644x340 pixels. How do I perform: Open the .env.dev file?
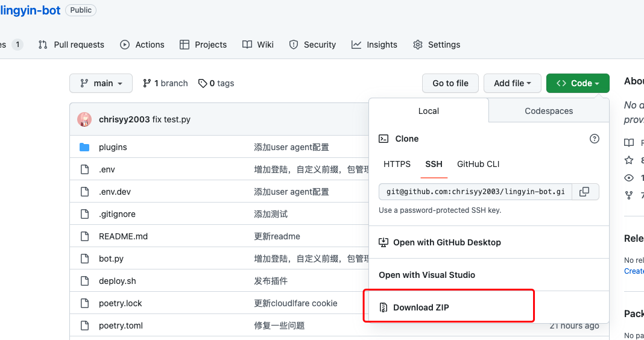[x=115, y=192]
